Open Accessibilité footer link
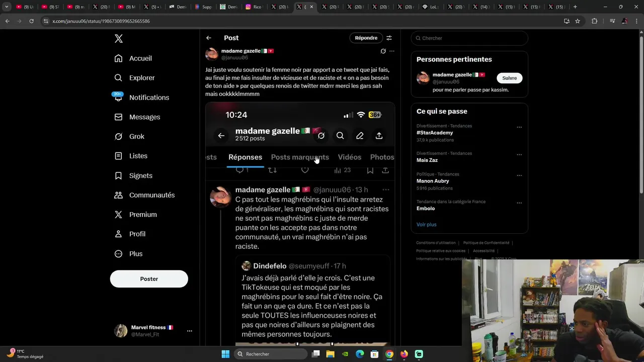The image size is (644, 362). coord(484,251)
